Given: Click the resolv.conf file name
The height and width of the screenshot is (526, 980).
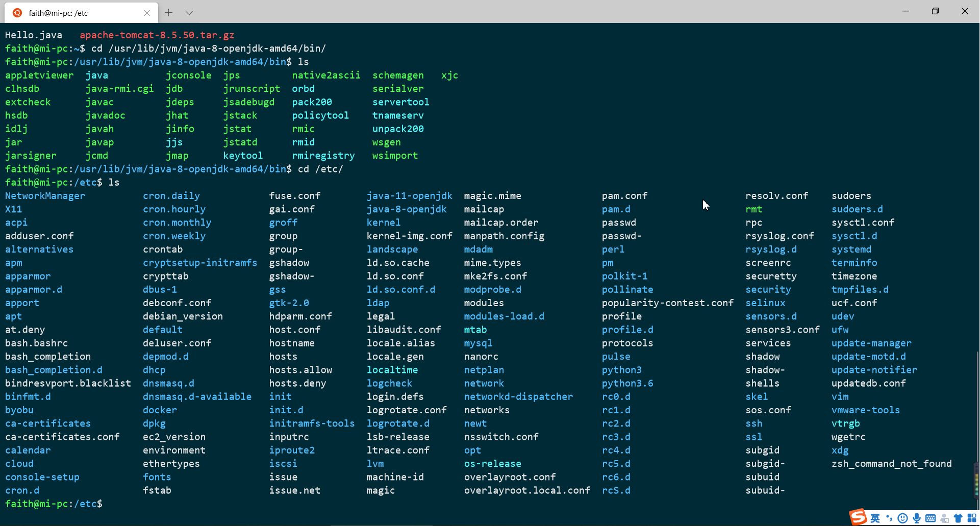Looking at the screenshot, I should click(x=777, y=196).
